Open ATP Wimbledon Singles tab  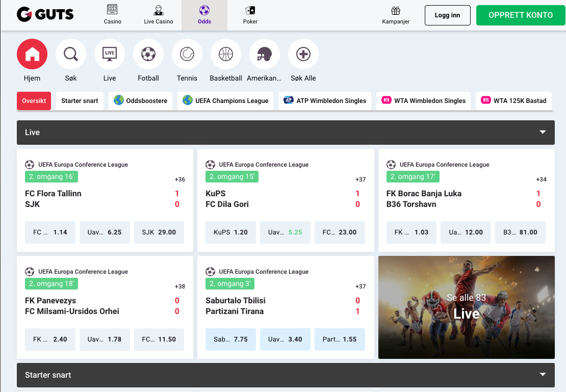point(325,101)
